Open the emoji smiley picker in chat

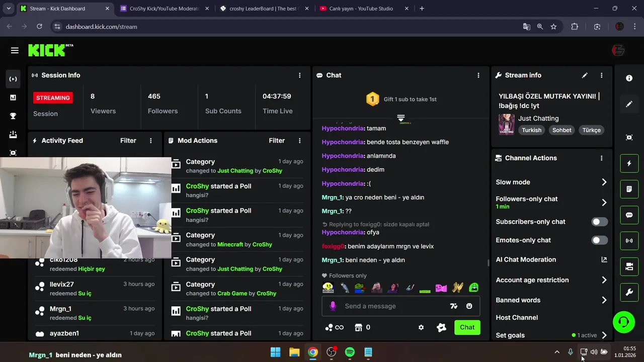coord(469,306)
